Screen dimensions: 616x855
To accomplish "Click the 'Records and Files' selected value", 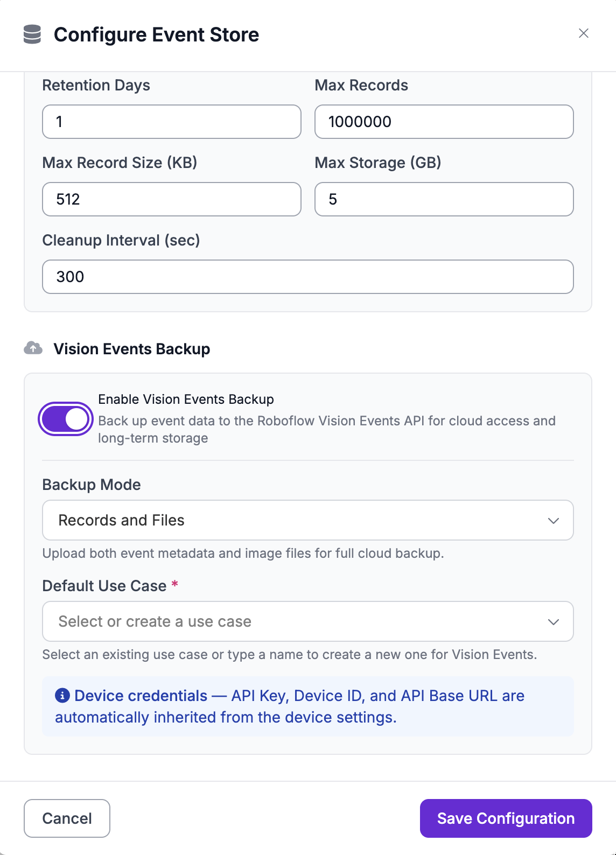I will click(x=122, y=520).
